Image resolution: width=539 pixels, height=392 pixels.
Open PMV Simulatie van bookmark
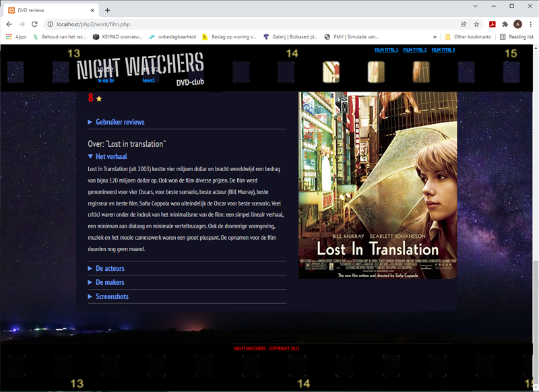coord(351,37)
